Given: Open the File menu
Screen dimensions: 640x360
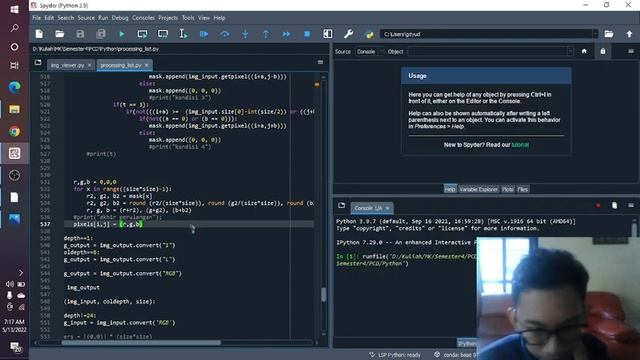Looking at the screenshot, I should pyautogui.click(x=36, y=18).
